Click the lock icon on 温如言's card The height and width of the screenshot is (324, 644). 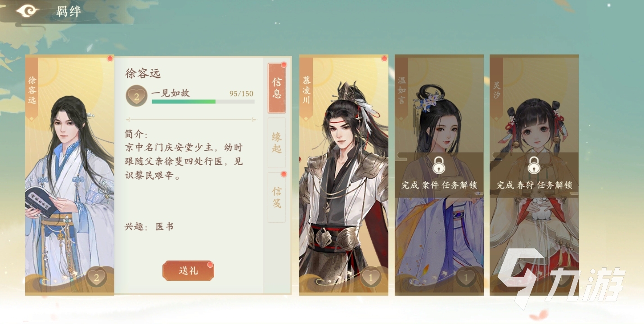point(439,166)
